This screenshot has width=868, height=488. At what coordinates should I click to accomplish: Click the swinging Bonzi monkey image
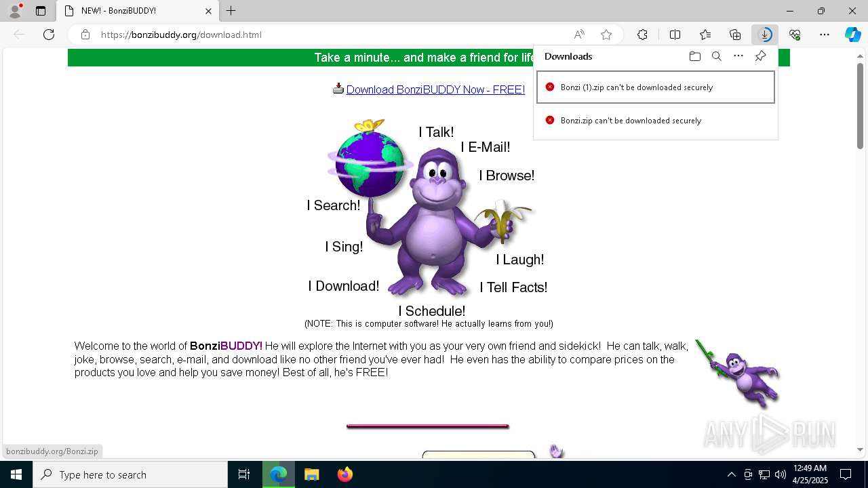click(x=738, y=374)
